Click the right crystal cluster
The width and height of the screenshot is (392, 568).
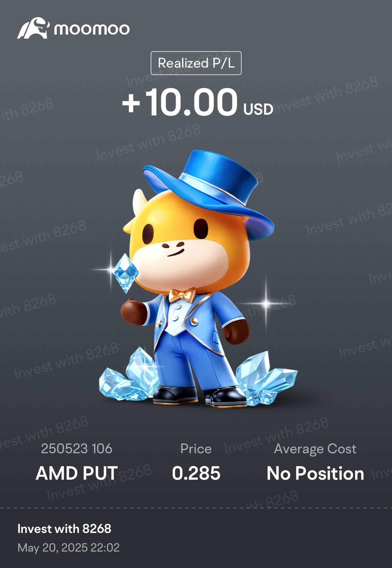[266, 379]
